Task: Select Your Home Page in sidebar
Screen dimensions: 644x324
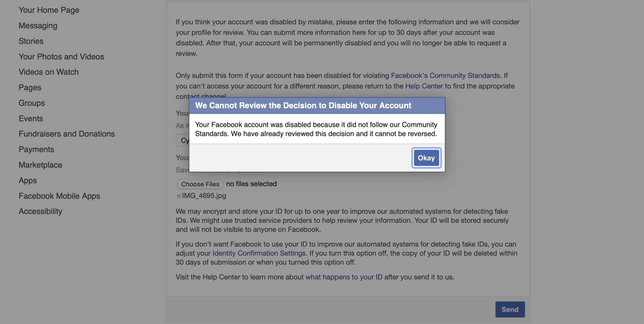Action: 49,10
